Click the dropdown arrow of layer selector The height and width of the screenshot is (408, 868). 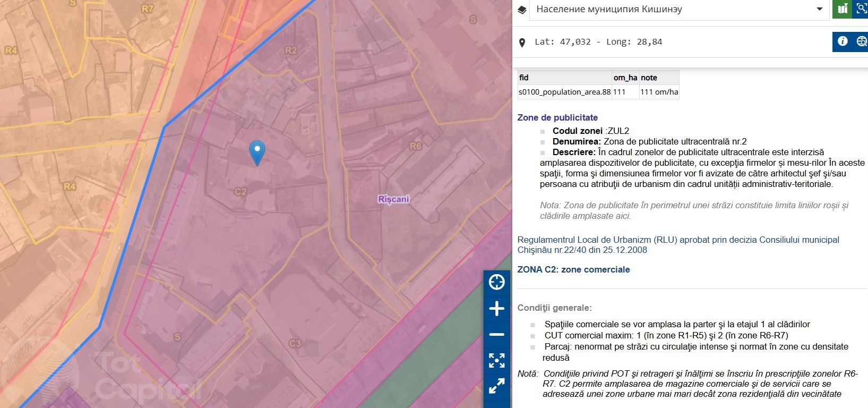tap(819, 10)
